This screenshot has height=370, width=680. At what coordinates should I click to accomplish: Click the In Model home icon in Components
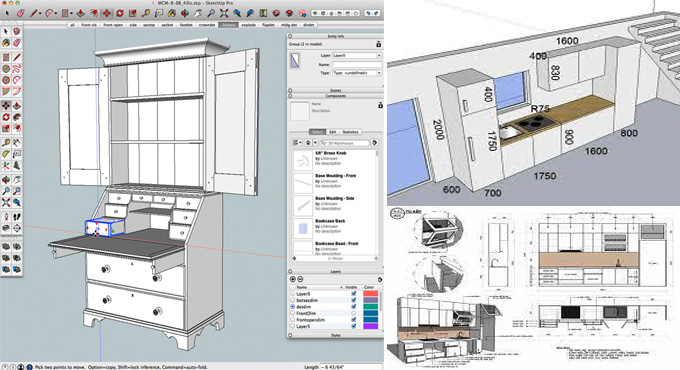pos(308,143)
